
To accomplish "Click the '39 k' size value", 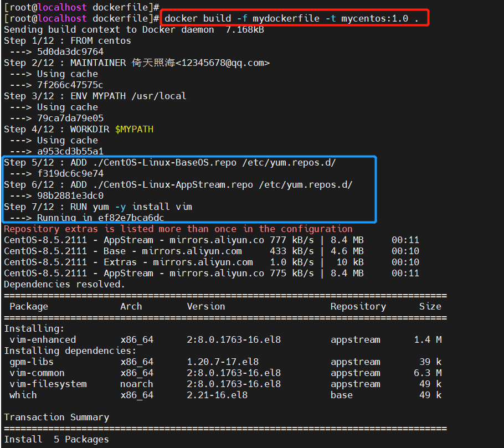I will click(x=430, y=362).
